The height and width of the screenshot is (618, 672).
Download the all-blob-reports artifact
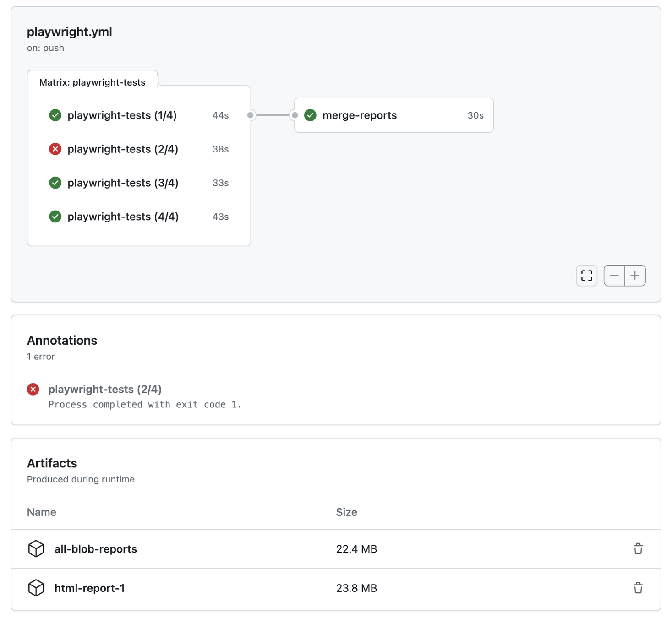point(96,549)
